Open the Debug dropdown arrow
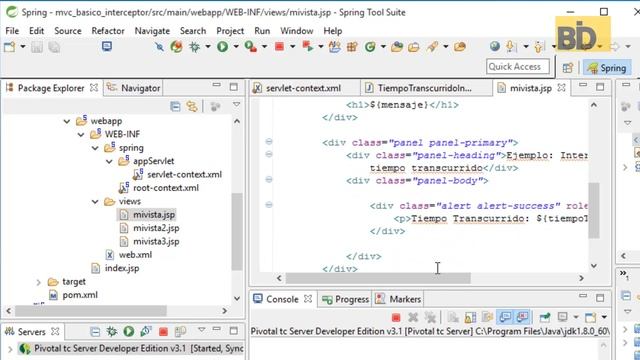The height and width of the screenshot is (360, 640). click(x=208, y=47)
